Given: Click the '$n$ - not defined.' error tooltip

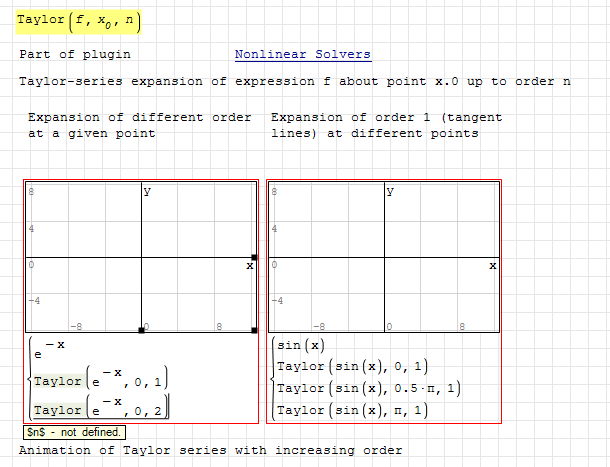Looking at the screenshot, I should pyautogui.click(x=74, y=432).
